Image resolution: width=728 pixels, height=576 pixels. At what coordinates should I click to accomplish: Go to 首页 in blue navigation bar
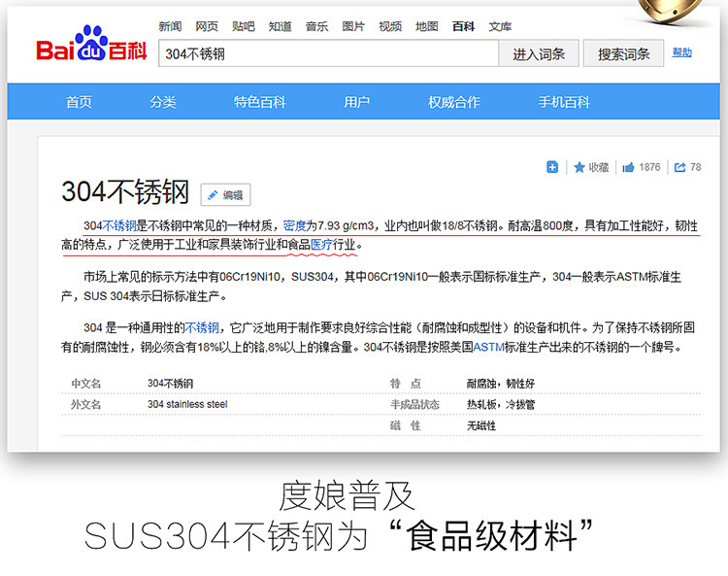click(x=79, y=102)
